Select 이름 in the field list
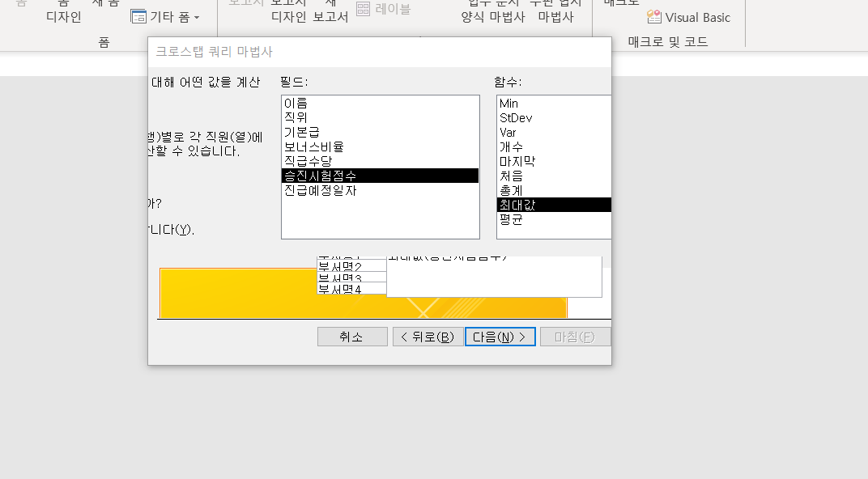Image resolution: width=868 pixels, height=479 pixels. click(x=296, y=104)
